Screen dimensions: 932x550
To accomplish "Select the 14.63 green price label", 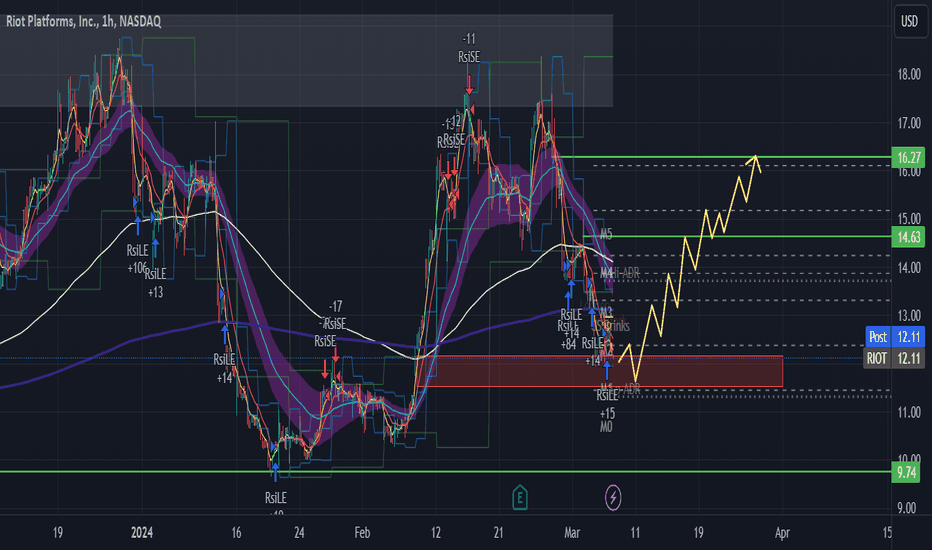I will [x=908, y=237].
